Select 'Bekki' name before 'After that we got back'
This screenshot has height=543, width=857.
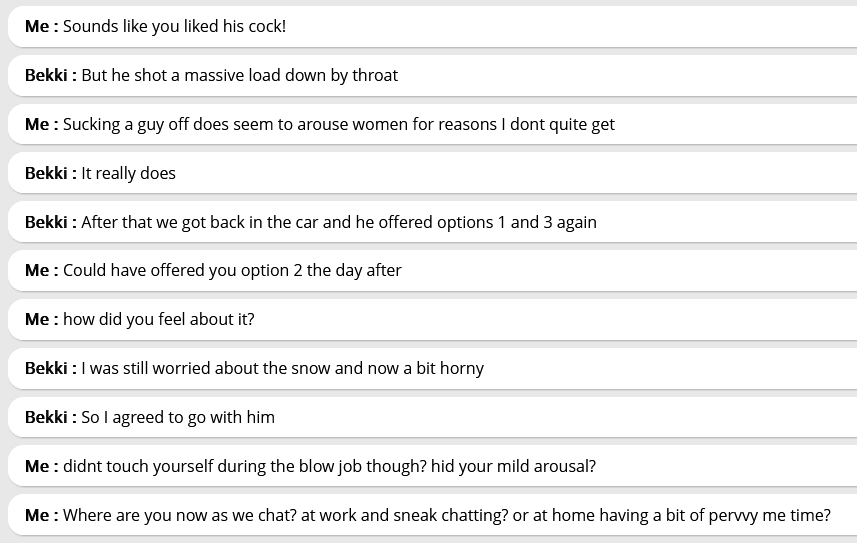pos(46,222)
